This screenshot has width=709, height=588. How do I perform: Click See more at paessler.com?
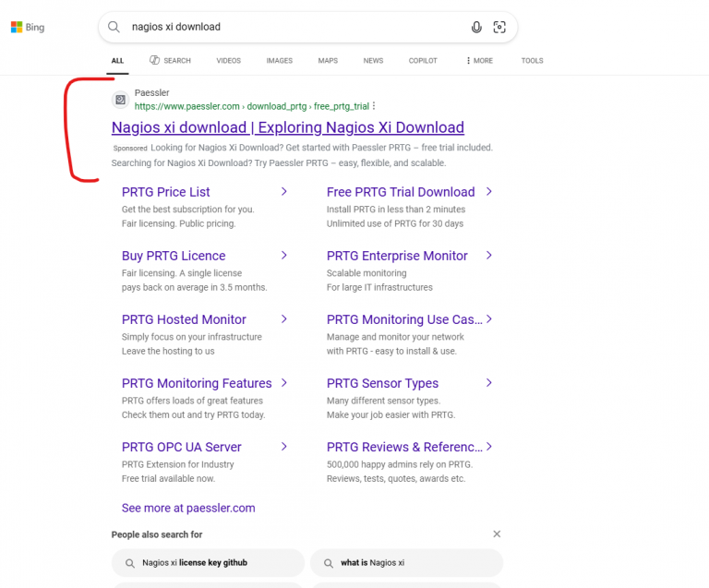pyautogui.click(x=188, y=508)
